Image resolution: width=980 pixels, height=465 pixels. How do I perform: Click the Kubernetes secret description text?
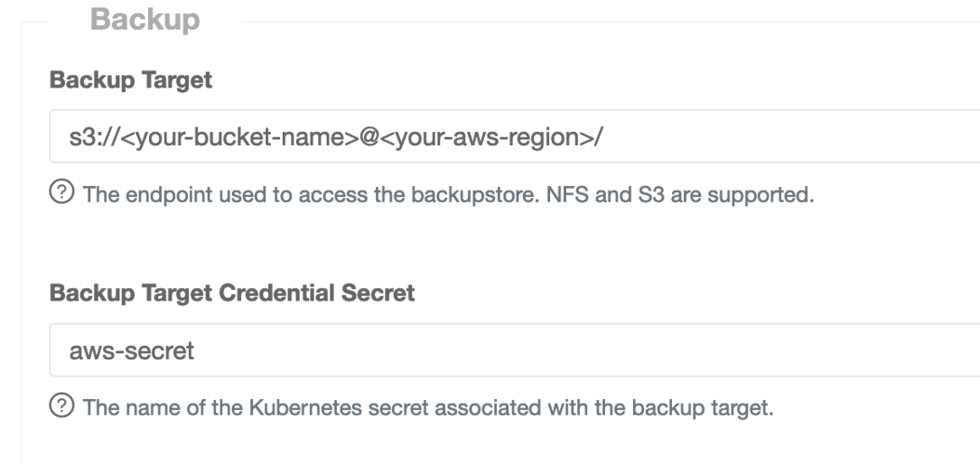[428, 407]
